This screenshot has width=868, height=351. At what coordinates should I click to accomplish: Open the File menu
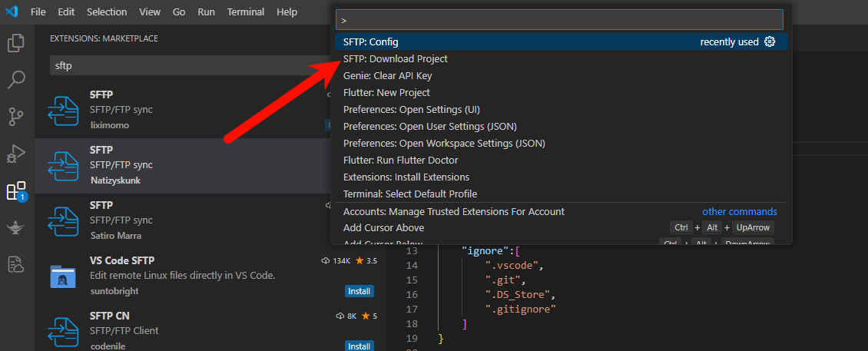pos(38,12)
